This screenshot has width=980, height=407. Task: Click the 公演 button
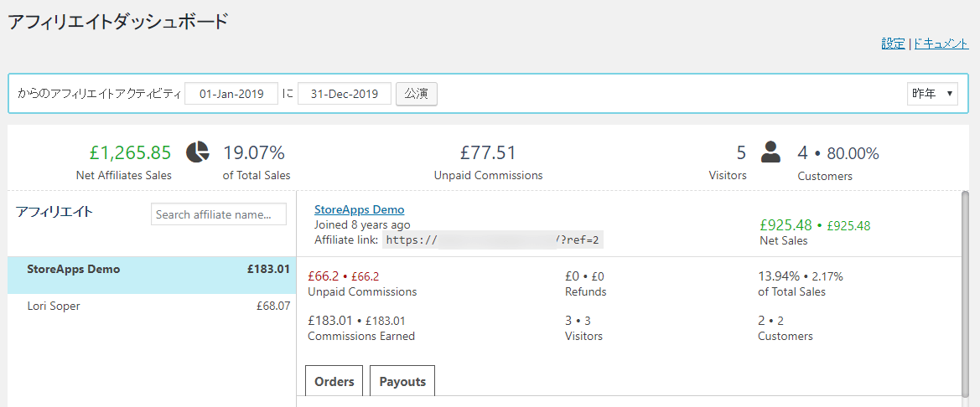(x=417, y=94)
